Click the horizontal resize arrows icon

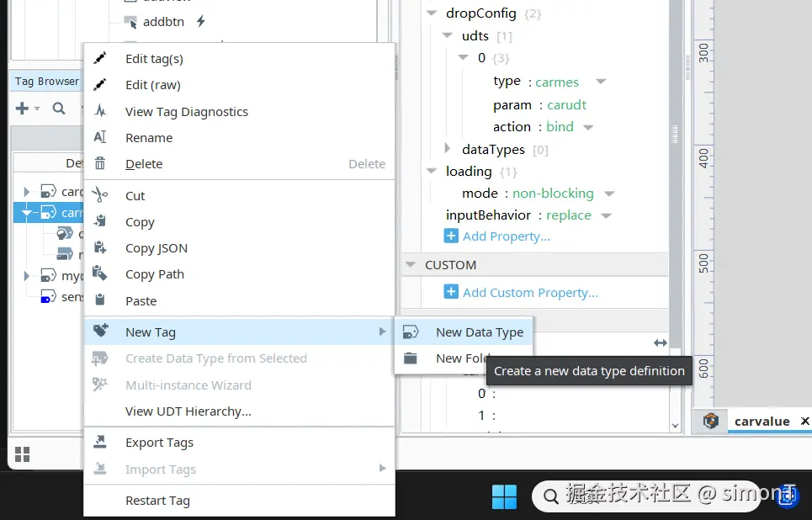pyautogui.click(x=661, y=342)
